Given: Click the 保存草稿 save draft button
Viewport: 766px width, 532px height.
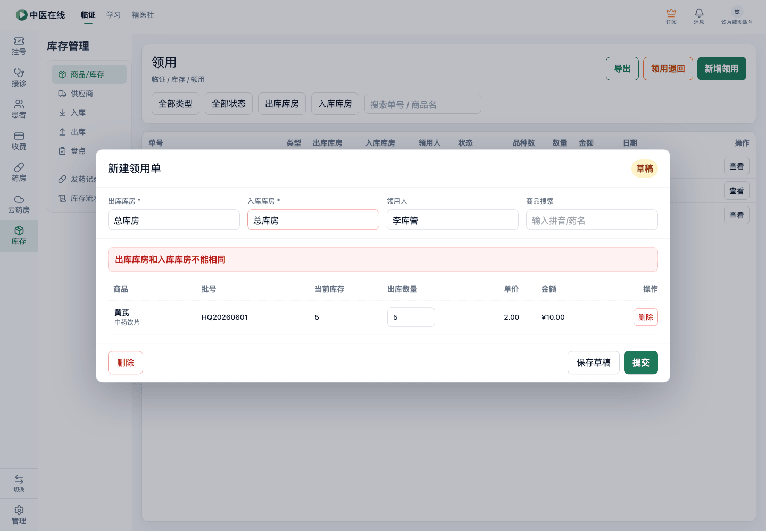Looking at the screenshot, I should pyautogui.click(x=594, y=362).
